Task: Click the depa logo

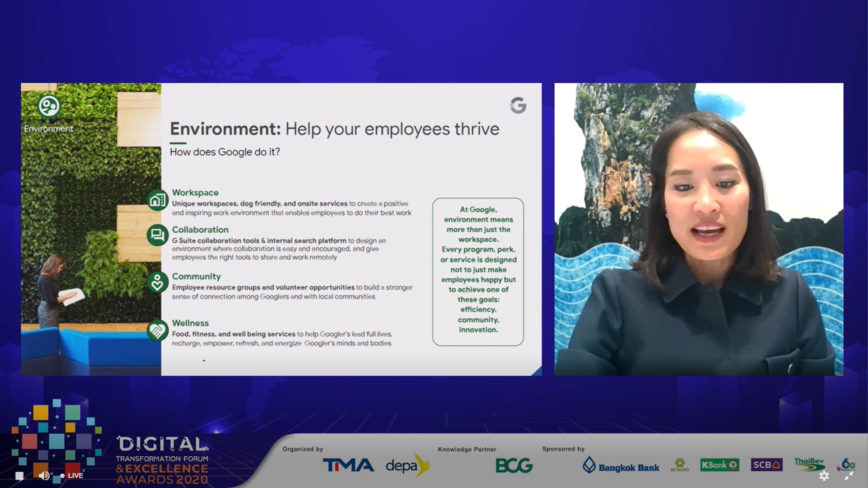Action: (407, 465)
